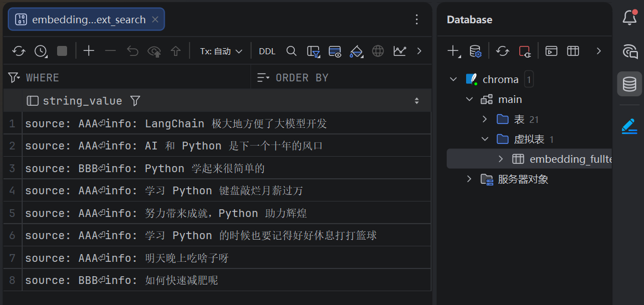
Task: Collapse the main schema node
Action: 469,99
